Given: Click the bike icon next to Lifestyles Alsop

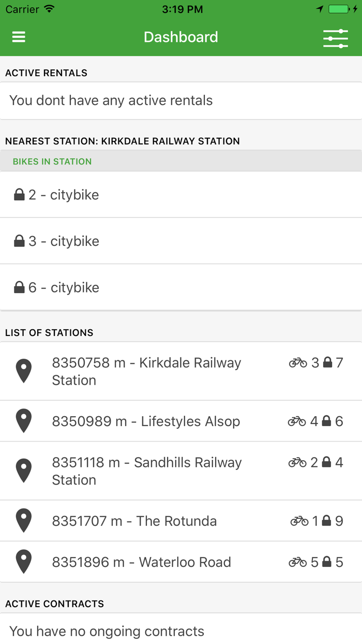Looking at the screenshot, I should coord(297,421).
